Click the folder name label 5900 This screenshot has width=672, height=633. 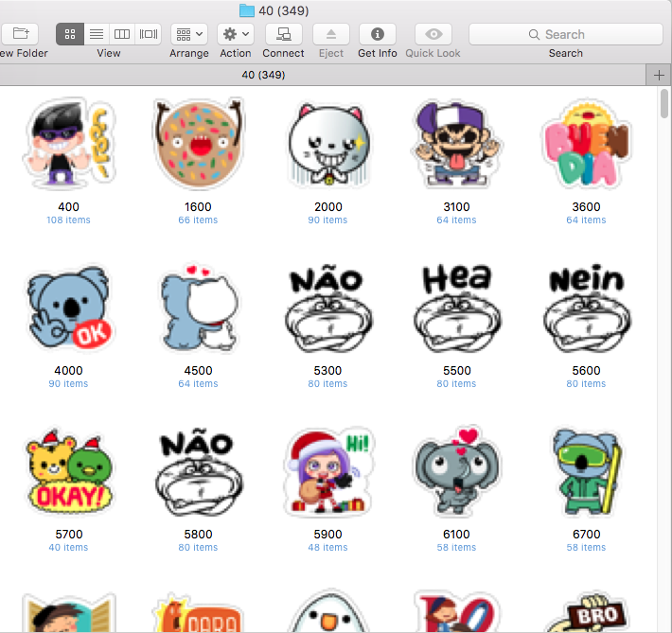pyautogui.click(x=327, y=535)
